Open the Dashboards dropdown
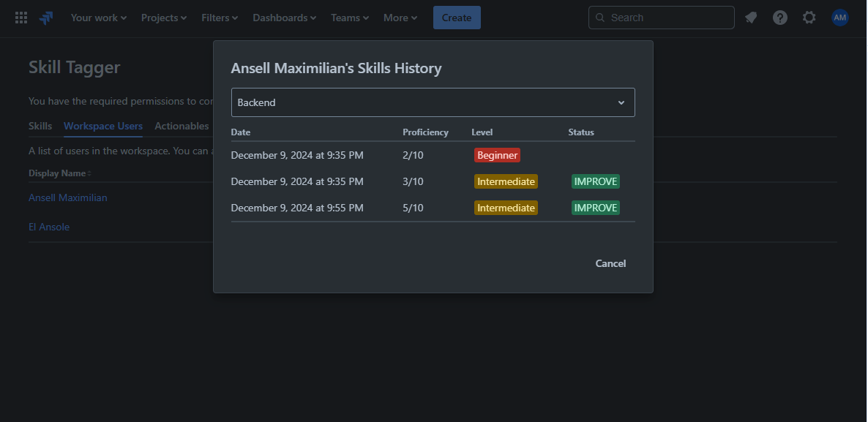The height and width of the screenshot is (422, 868). [x=284, y=17]
